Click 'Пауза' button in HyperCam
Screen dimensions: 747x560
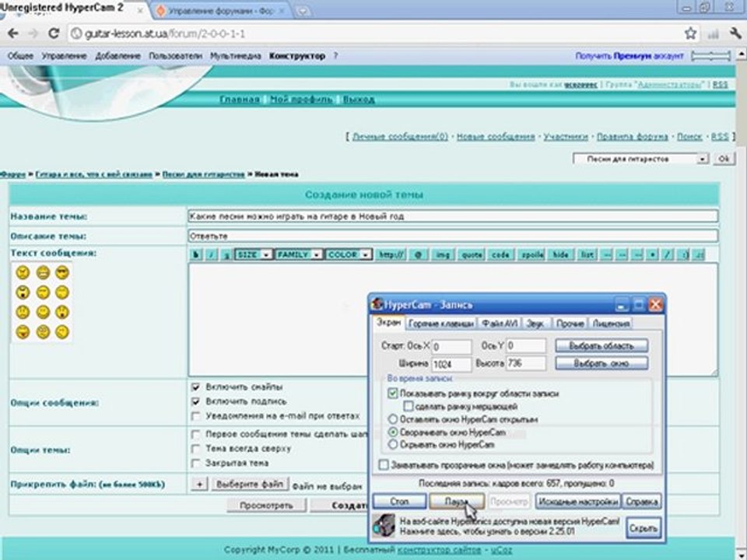click(x=457, y=502)
